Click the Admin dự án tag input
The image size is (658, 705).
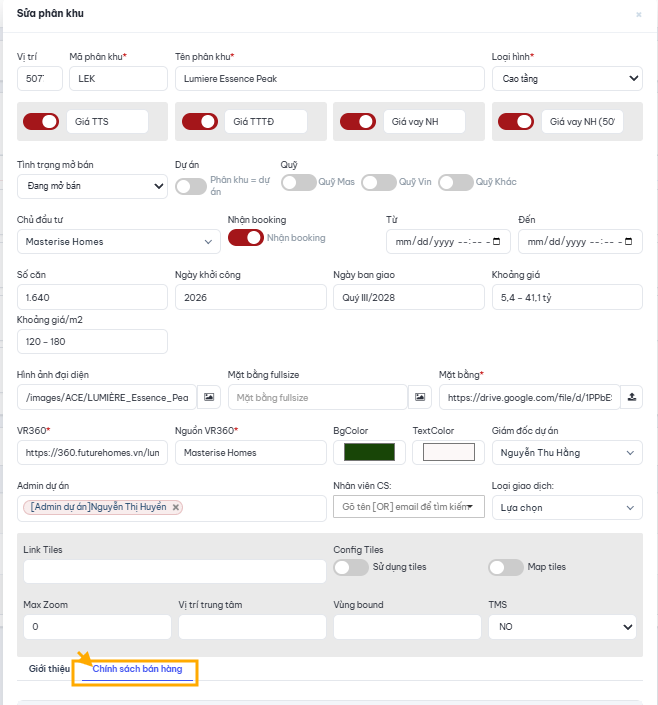pos(172,508)
